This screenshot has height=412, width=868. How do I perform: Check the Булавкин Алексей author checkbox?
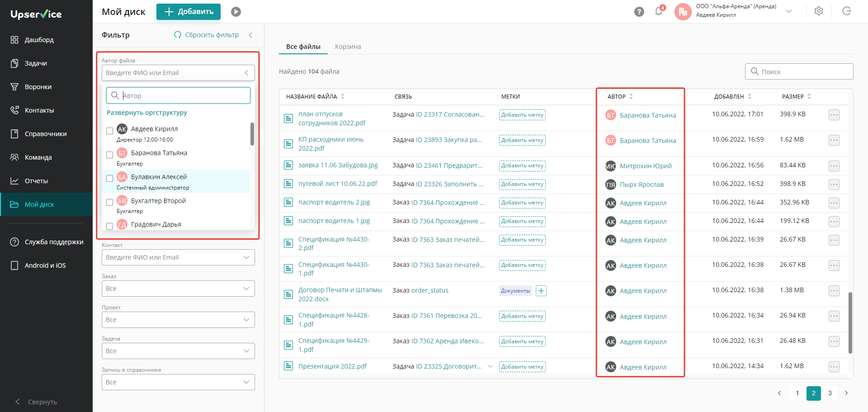point(109,178)
